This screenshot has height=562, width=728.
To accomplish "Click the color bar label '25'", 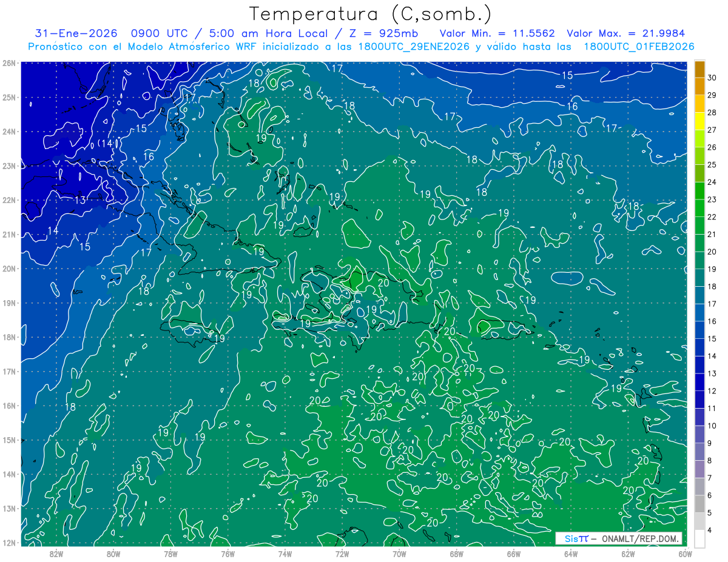I will pos(712,164).
